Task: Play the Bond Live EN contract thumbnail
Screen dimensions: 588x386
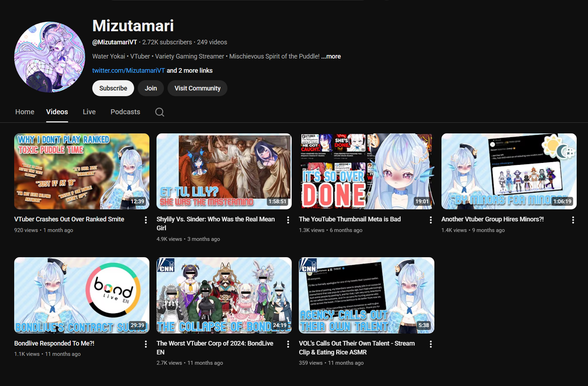Action: pos(82,295)
